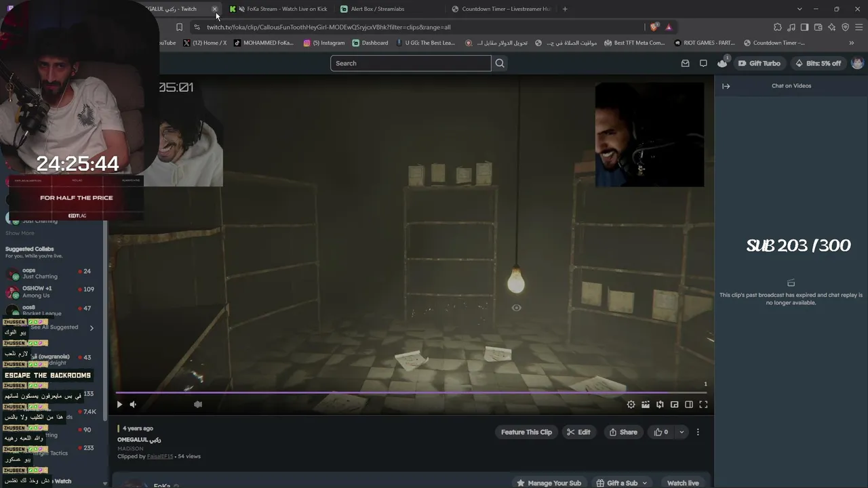Toggle the browser sidebar panel
Screen dimensions: 868x488
(x=805, y=27)
